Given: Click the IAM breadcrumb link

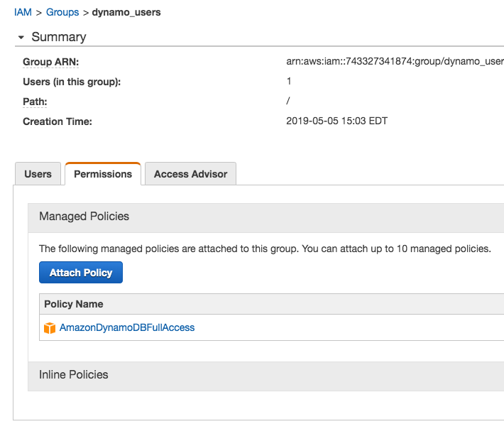Looking at the screenshot, I should 23,12.
